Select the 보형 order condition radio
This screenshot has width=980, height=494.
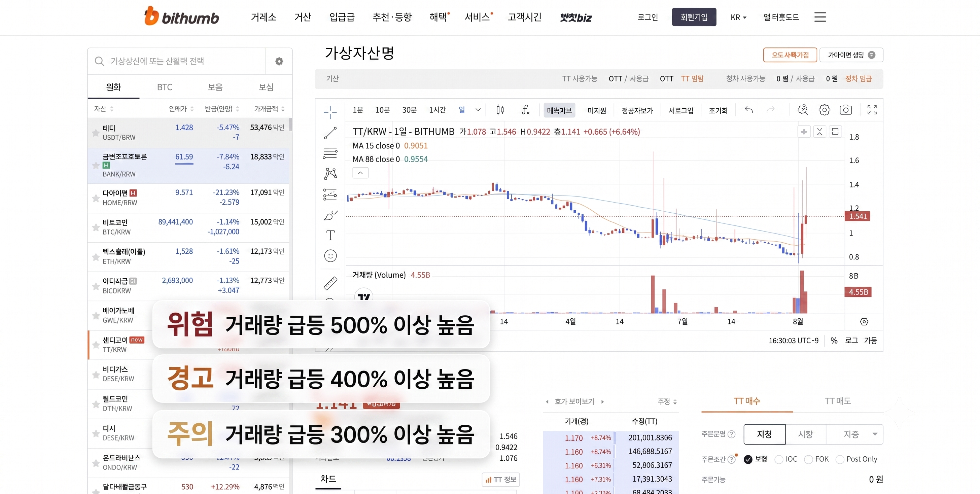pyautogui.click(x=748, y=459)
